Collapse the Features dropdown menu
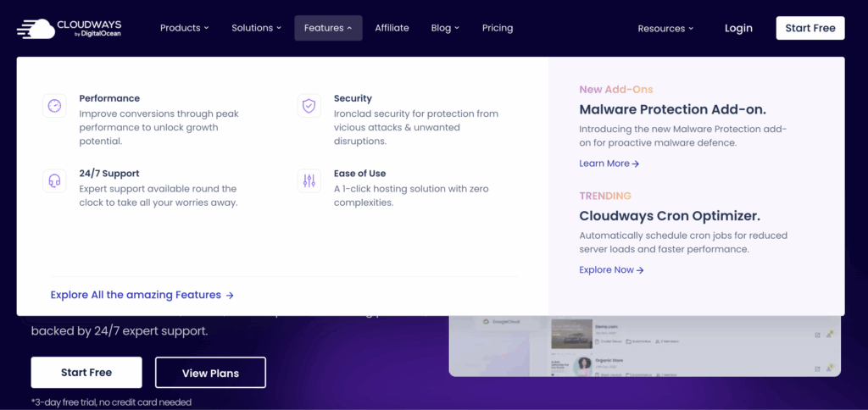 328,28
